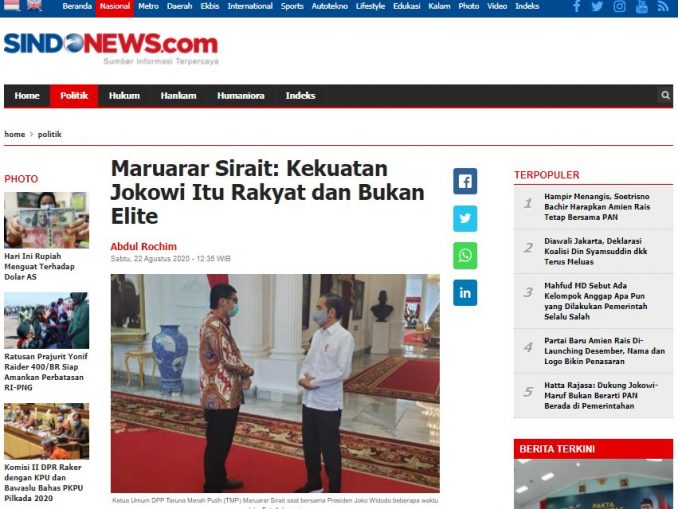Screen dimensions: 678x509
Task: Read Mahfud MD popular story
Action: pos(595,301)
